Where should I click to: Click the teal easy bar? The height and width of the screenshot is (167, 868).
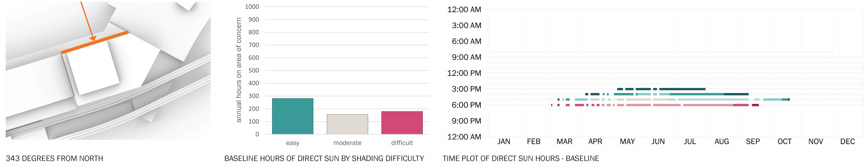(x=292, y=116)
